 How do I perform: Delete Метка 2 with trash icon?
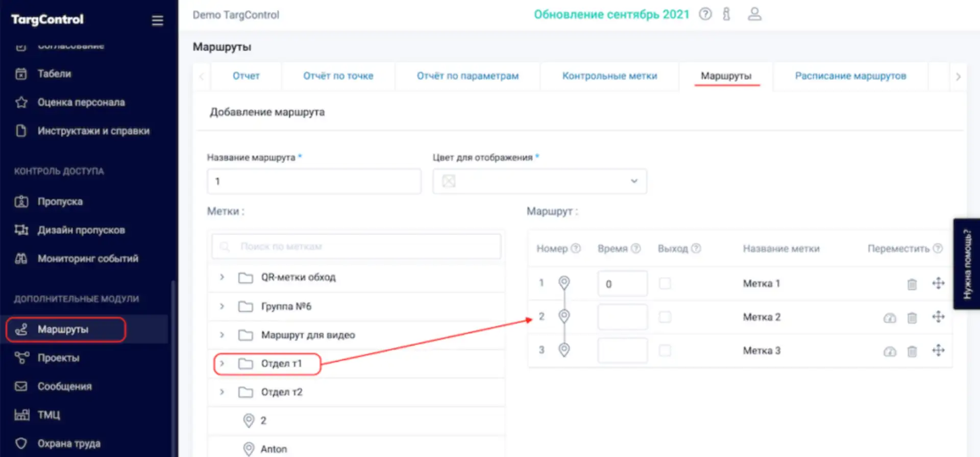[912, 318]
